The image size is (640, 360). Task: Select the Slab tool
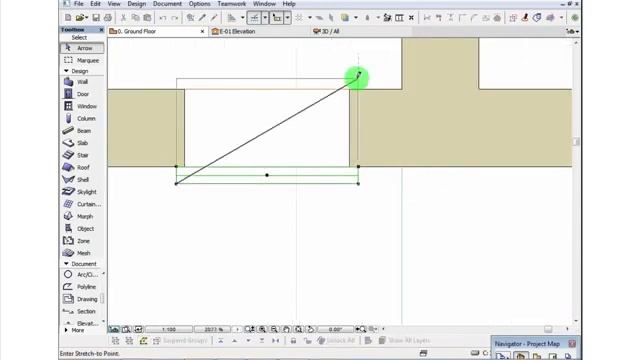point(82,143)
